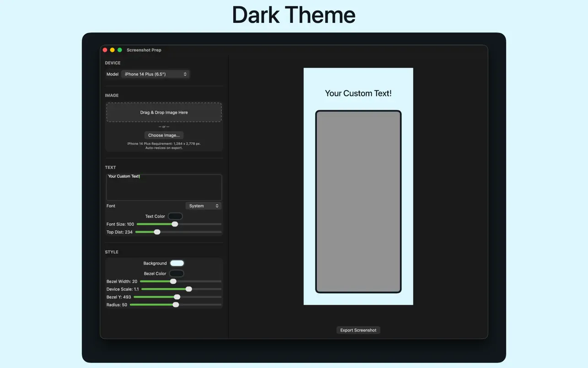Image resolution: width=588 pixels, height=368 pixels.
Task: Open the Bezel Color swatch
Action: pos(176,273)
